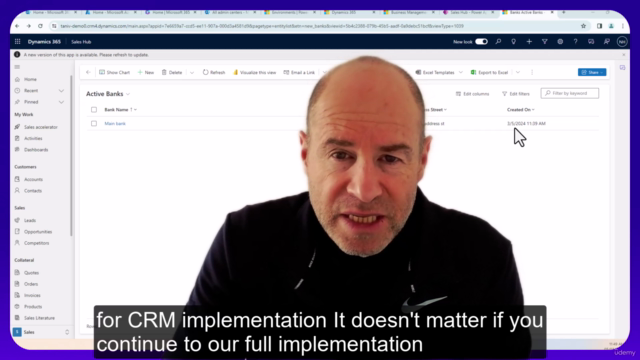The height and width of the screenshot is (360, 640).
Task: Check the select-all header checkbox
Action: pyautogui.click(x=94, y=110)
